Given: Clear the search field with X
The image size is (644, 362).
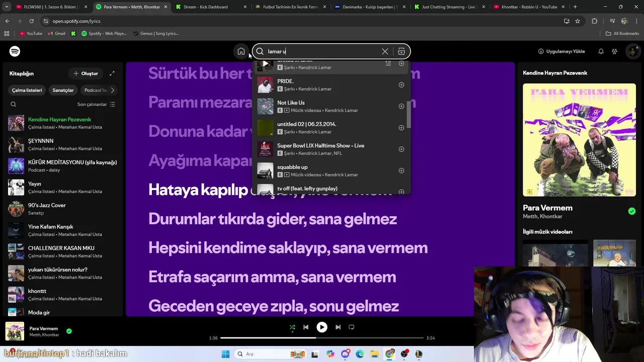Looking at the screenshot, I should tap(385, 51).
